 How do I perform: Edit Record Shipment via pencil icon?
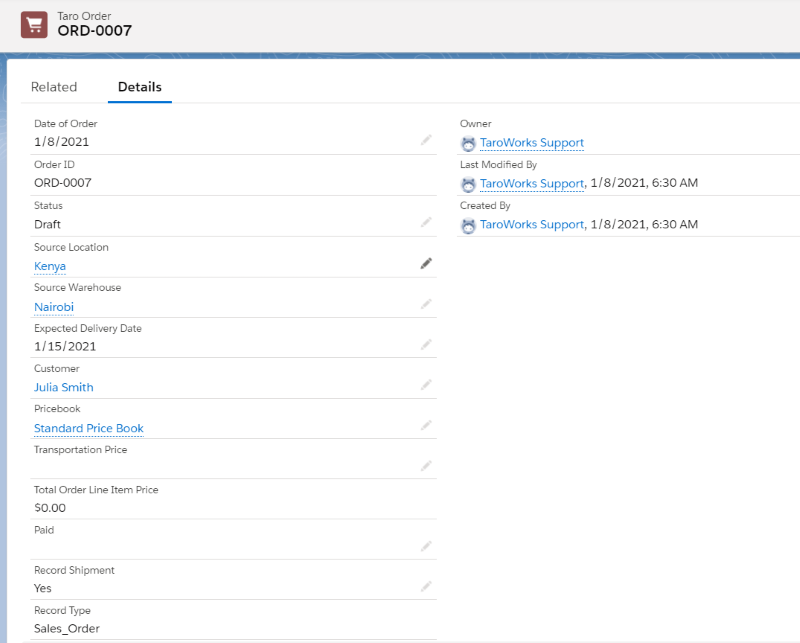point(426,586)
